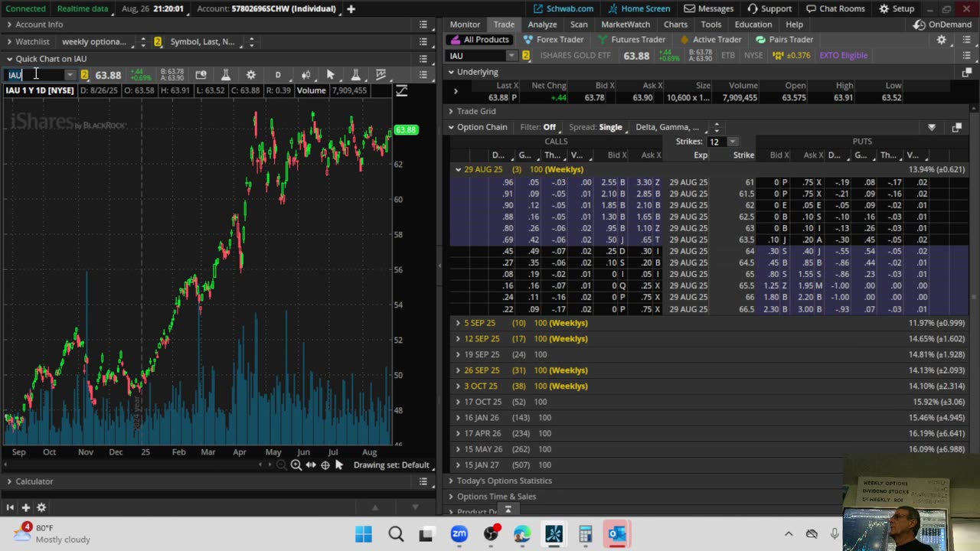Open Outlook from the taskbar

(x=617, y=533)
